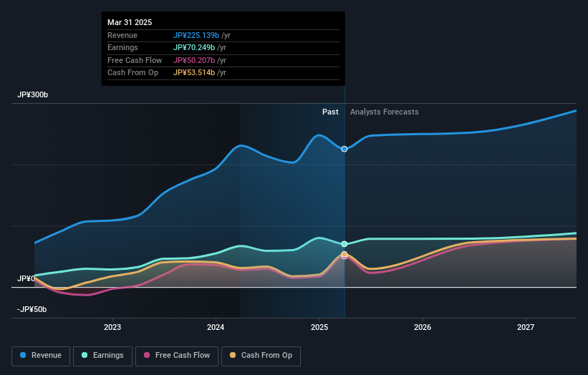Select the Cash From Op orange data point
Image resolution: width=588 pixels, height=375 pixels.
(344, 254)
